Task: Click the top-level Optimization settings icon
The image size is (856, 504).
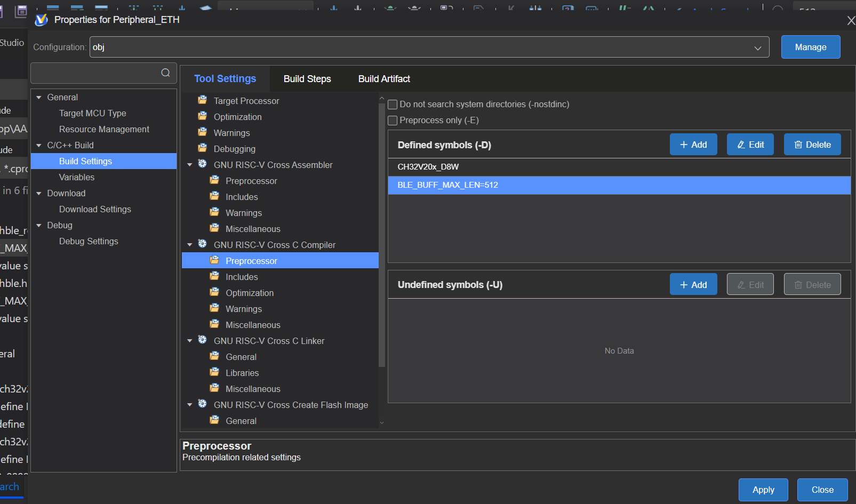Action: [x=203, y=116]
